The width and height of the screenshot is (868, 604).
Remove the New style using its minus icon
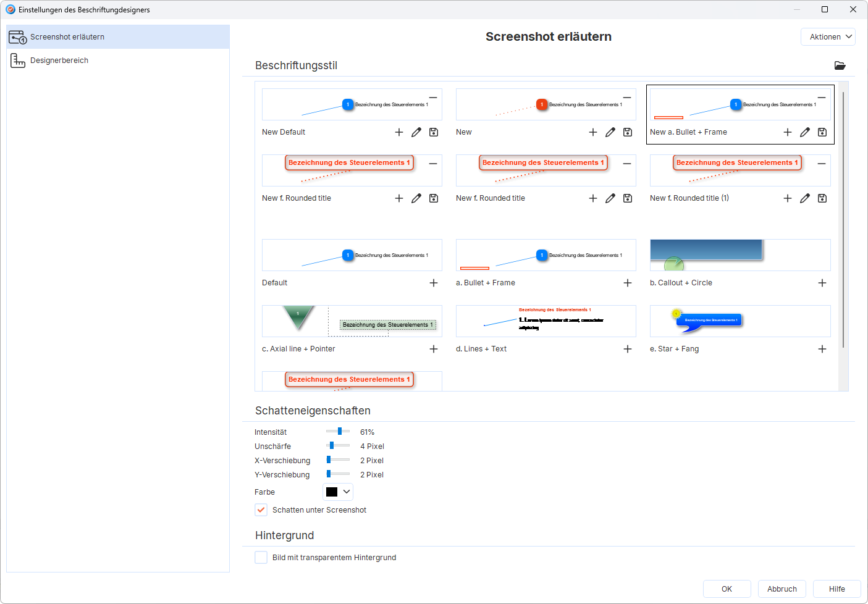click(x=627, y=98)
